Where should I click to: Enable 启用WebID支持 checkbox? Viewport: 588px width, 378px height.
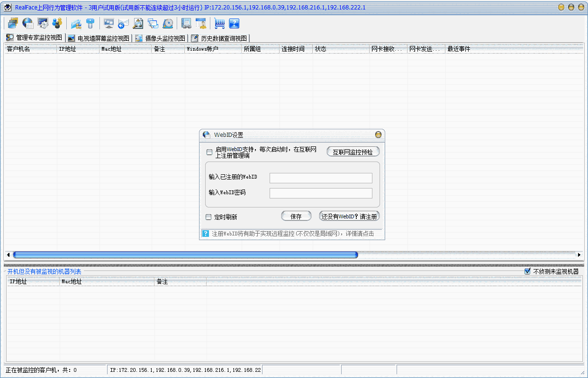(x=208, y=152)
